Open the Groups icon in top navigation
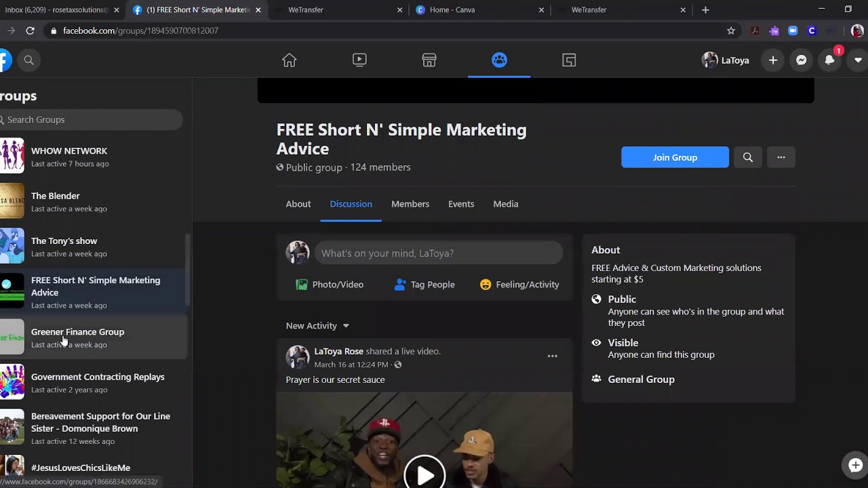This screenshot has width=868, height=488. 499,60
